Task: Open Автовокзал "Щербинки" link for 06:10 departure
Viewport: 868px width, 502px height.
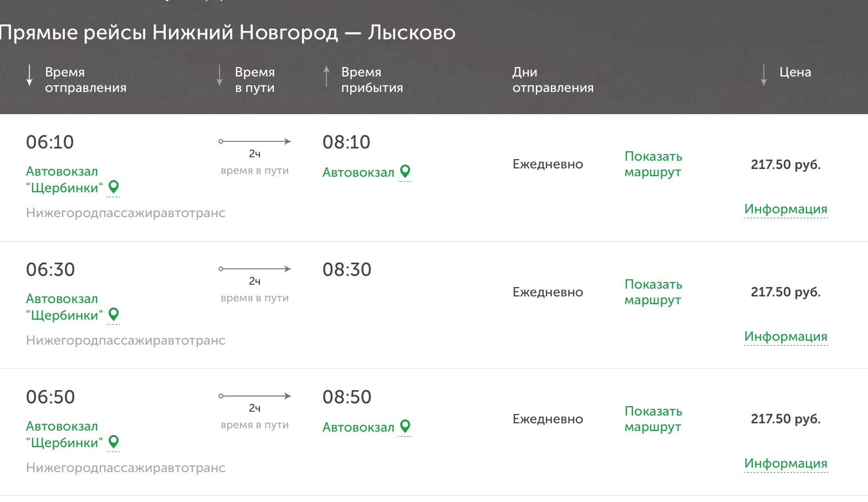Action: 64,180
